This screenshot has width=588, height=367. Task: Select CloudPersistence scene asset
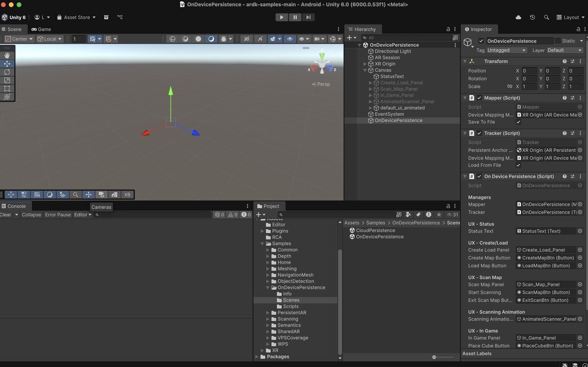point(375,231)
